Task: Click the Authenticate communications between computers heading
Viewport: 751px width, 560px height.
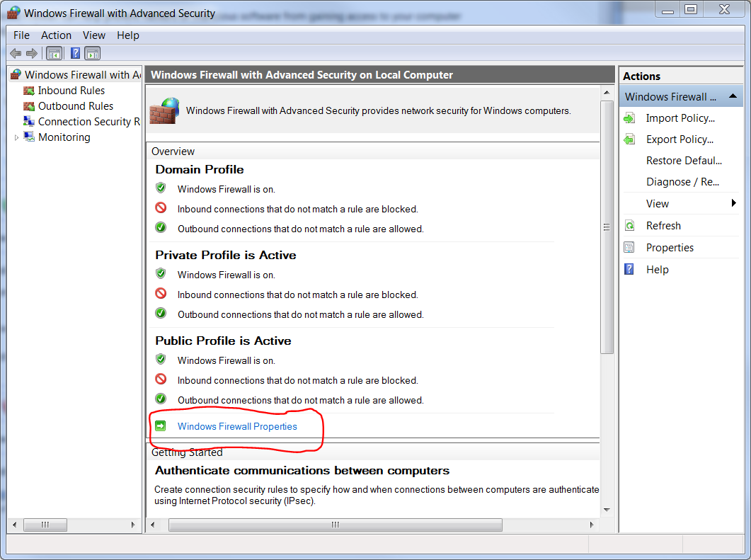Action: pyautogui.click(x=302, y=470)
